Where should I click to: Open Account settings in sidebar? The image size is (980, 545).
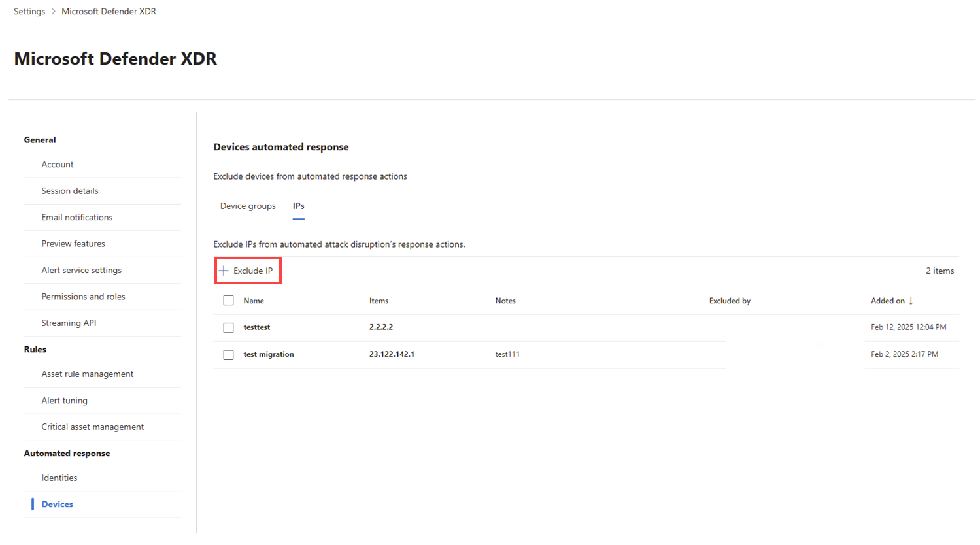tap(58, 165)
